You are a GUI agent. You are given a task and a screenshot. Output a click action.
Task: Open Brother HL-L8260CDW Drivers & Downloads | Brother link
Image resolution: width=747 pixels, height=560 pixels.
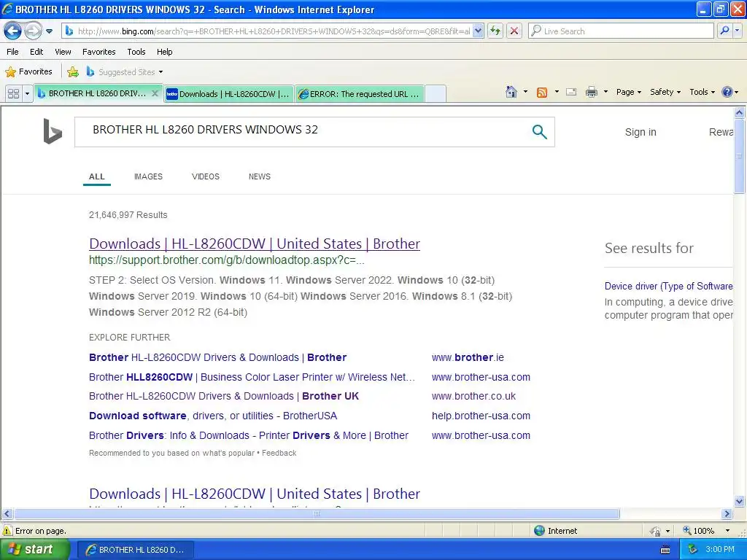217,357
